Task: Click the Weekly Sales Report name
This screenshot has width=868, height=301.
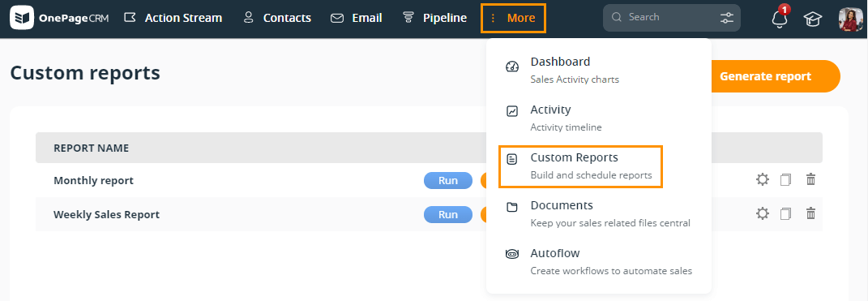Action: pos(106,214)
